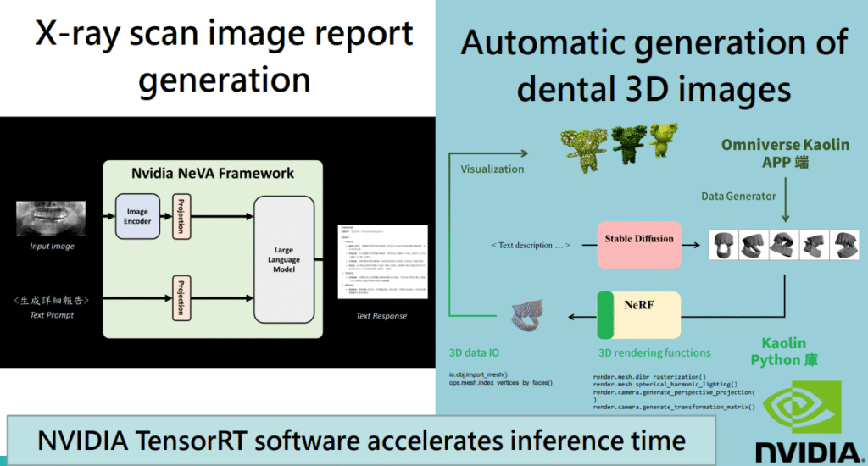Open the third dental model thumbnail
This screenshot has width=868, height=466.
[784, 245]
